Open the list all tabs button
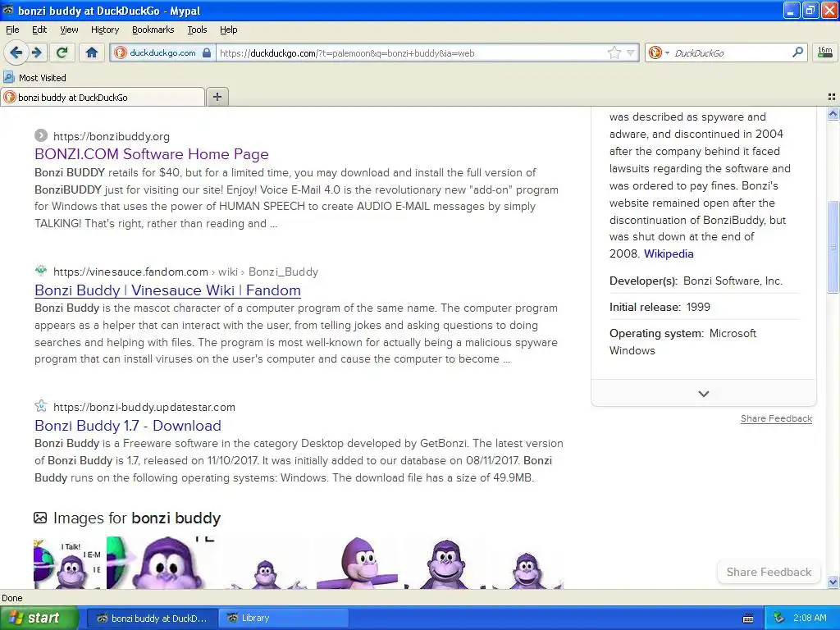This screenshot has width=840, height=630. pos(832,97)
